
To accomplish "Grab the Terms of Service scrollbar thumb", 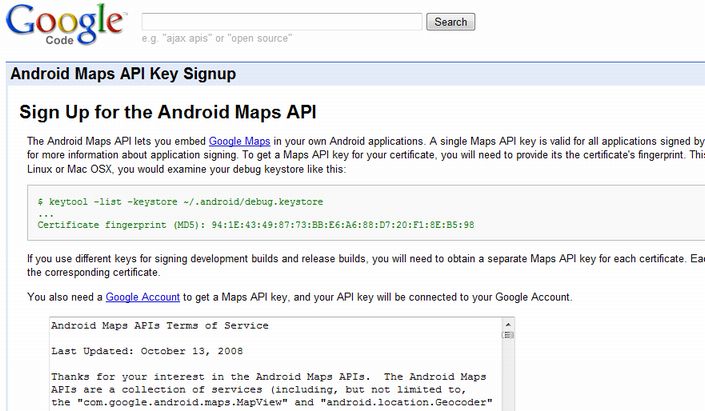I will click(508, 335).
